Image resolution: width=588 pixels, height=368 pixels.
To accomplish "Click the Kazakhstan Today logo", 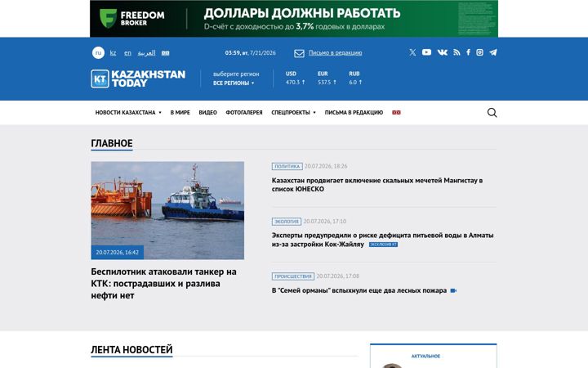I will click(138, 79).
